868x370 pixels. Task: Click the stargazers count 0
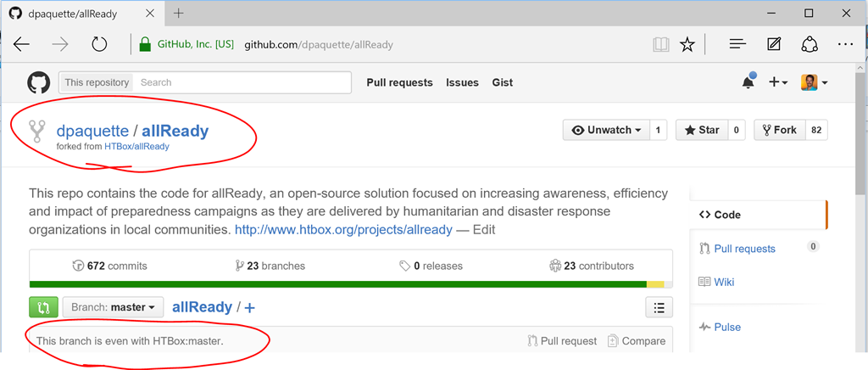737,130
